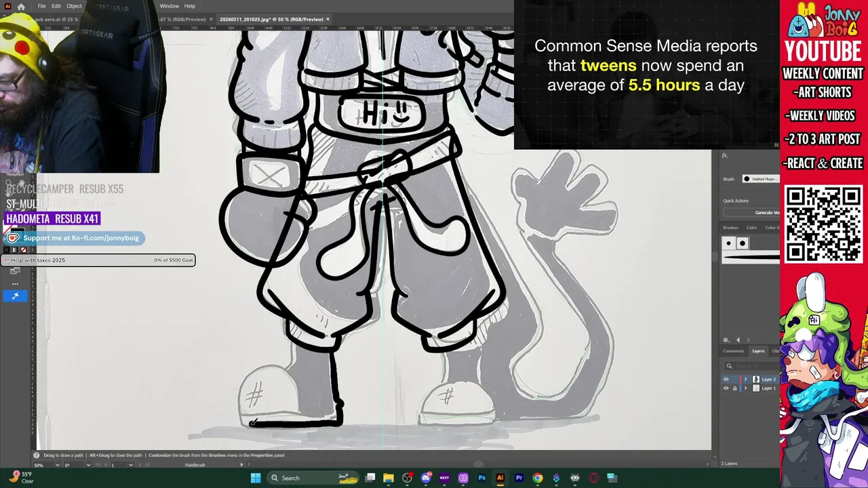Open Google Chrome from the taskbar

(538, 478)
